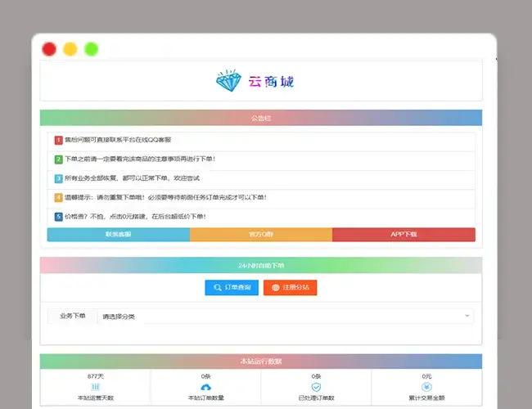This screenshot has height=409, width=532.
Task: Click the blue number 5 announcement badge
Action: click(59, 217)
